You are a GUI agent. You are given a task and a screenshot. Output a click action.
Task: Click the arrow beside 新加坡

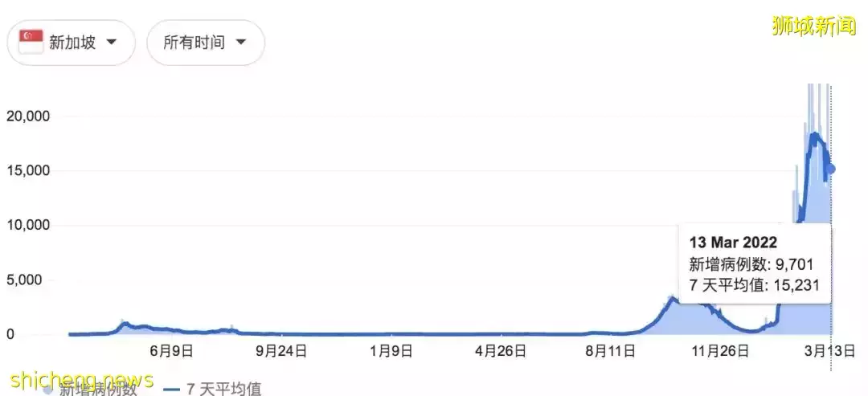pyautogui.click(x=111, y=43)
